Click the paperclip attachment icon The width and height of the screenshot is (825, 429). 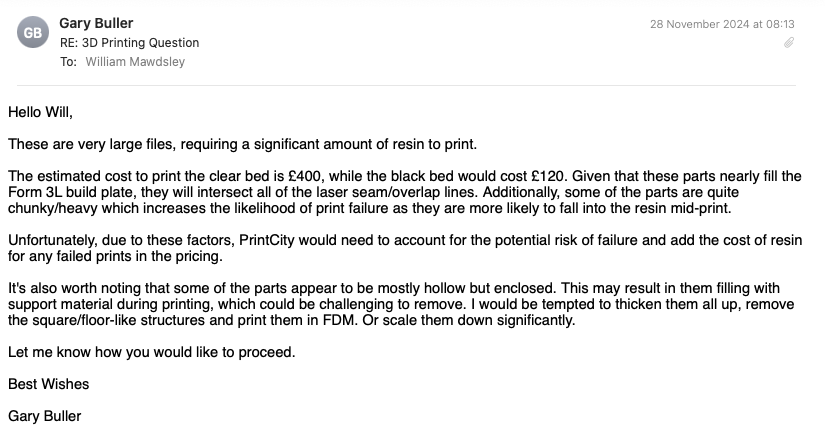point(789,43)
